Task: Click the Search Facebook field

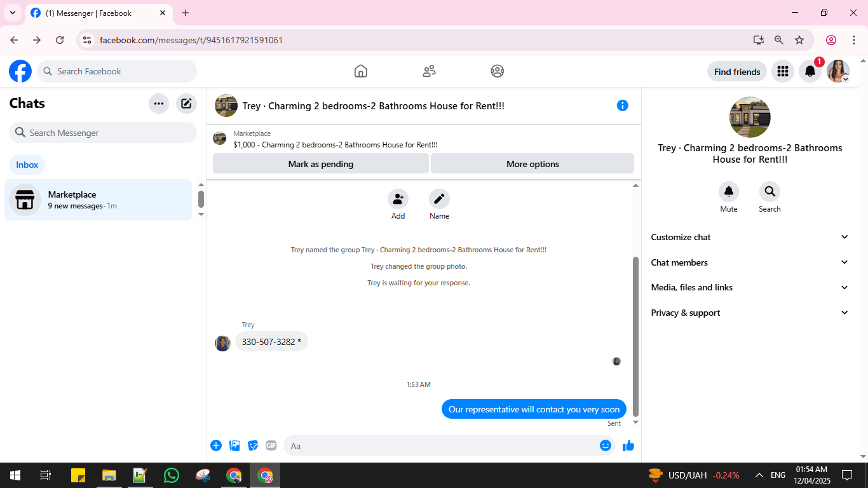Action: click(117, 71)
